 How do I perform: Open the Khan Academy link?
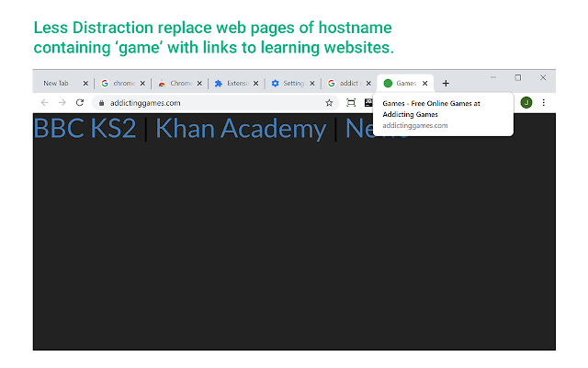point(241,129)
